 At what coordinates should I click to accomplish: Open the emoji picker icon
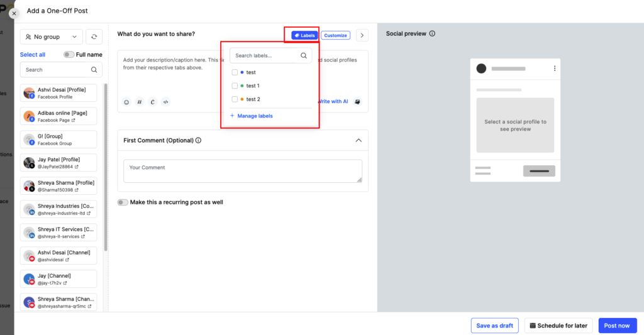(126, 102)
